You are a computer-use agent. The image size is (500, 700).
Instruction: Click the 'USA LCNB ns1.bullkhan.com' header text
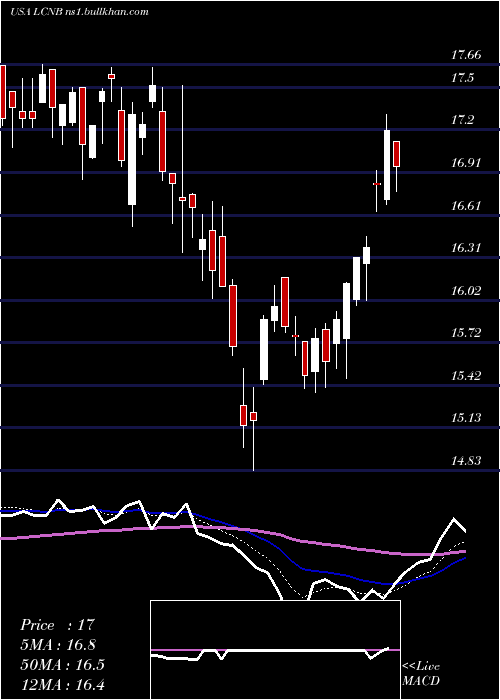point(79,12)
